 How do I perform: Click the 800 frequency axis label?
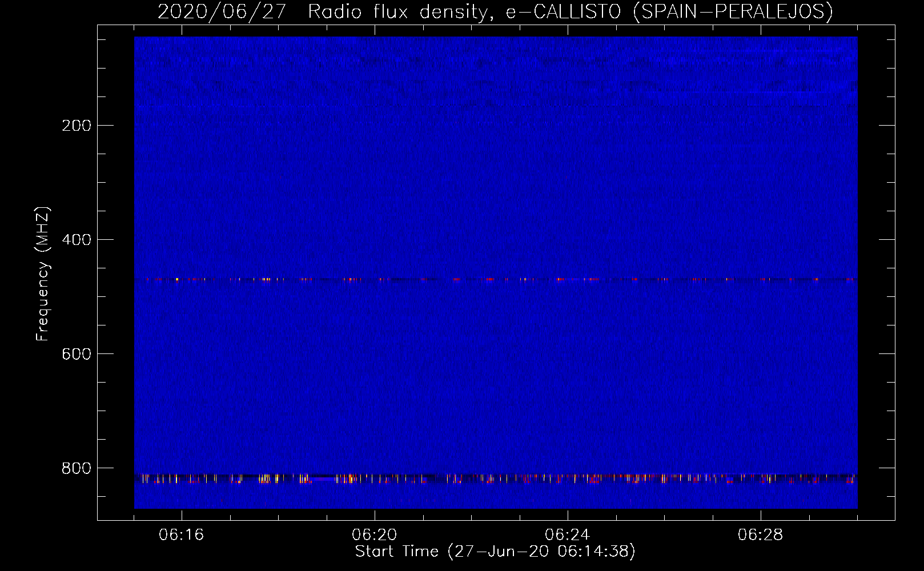click(x=77, y=468)
